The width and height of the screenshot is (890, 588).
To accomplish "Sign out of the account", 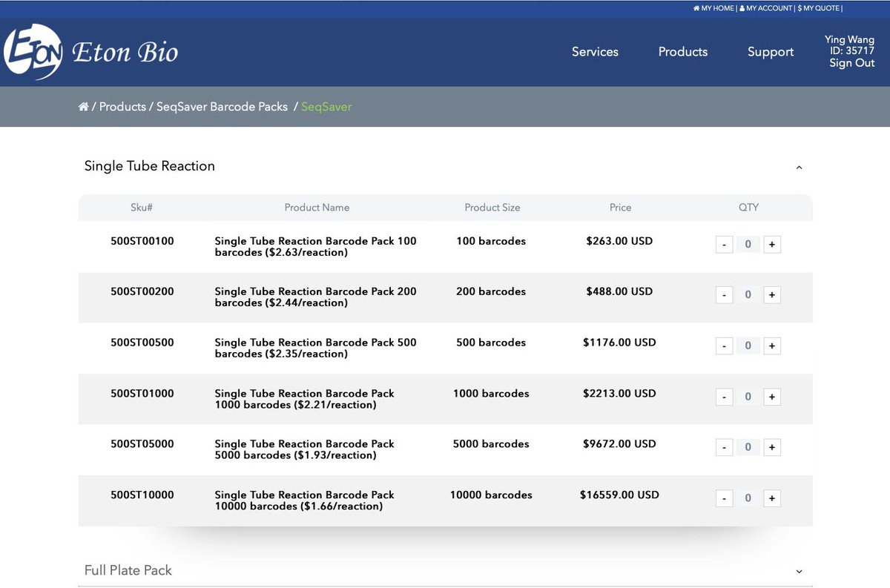I will 851,63.
